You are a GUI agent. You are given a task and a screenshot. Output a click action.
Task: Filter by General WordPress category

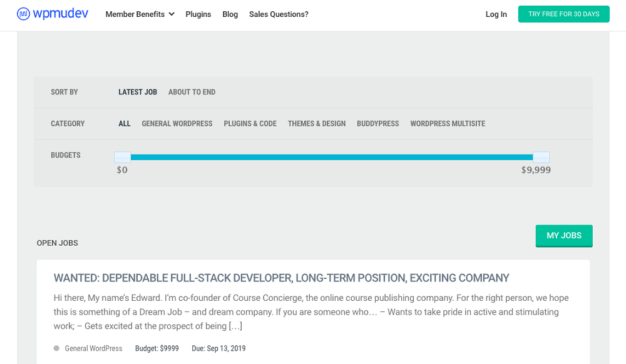pos(177,124)
